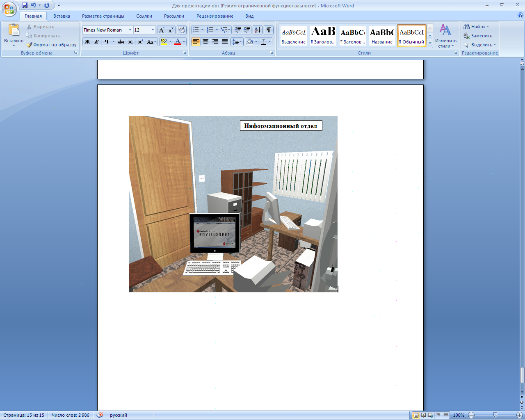Toggle bold (Ж) formatting

pyautogui.click(x=87, y=42)
